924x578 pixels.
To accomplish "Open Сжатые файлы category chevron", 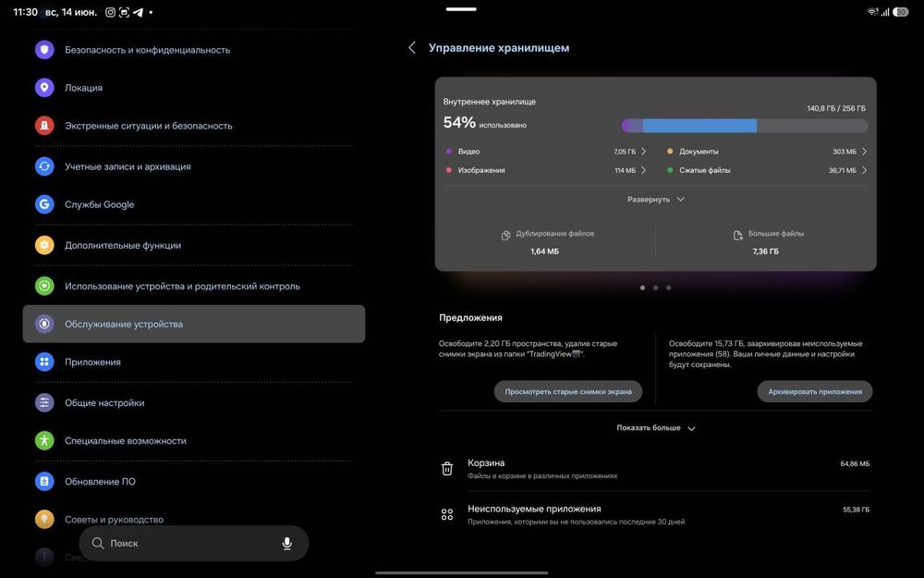I will 865,170.
